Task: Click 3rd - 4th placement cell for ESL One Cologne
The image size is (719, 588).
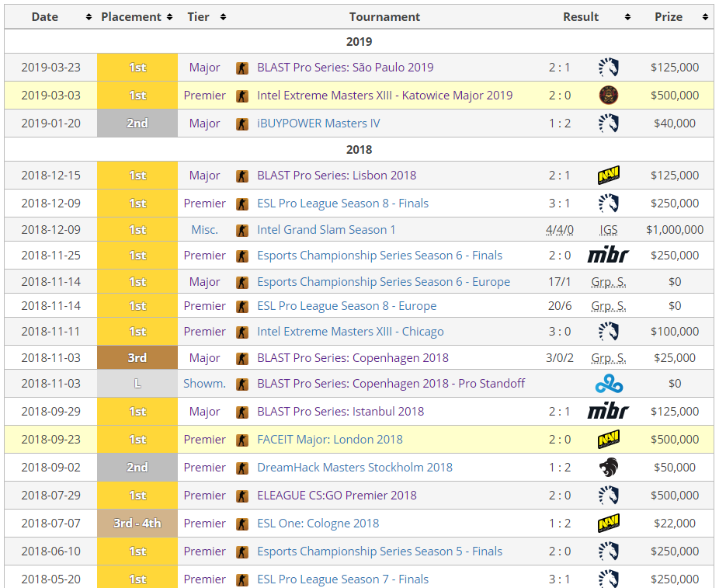Action: coord(137,524)
